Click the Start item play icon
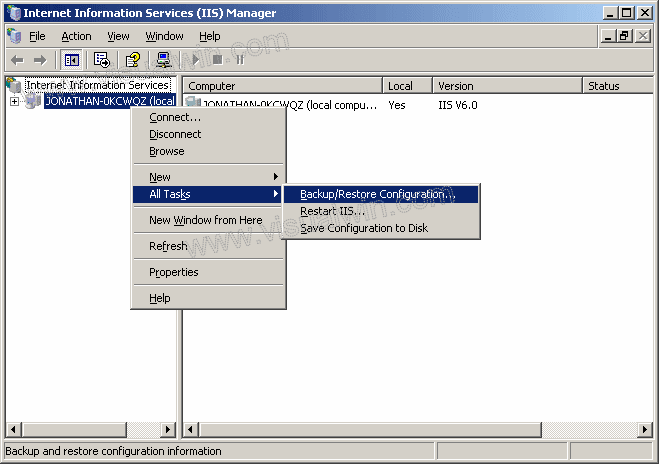The height and width of the screenshot is (464, 659). tap(195, 60)
